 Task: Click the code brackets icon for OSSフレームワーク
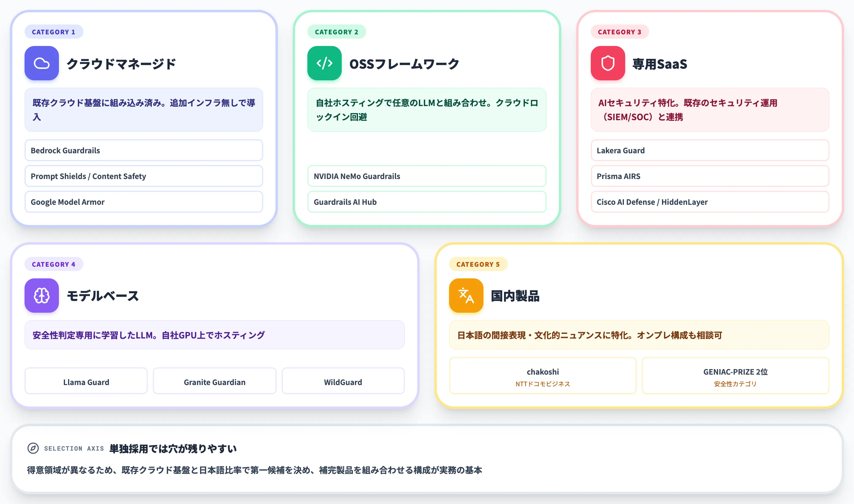click(324, 63)
